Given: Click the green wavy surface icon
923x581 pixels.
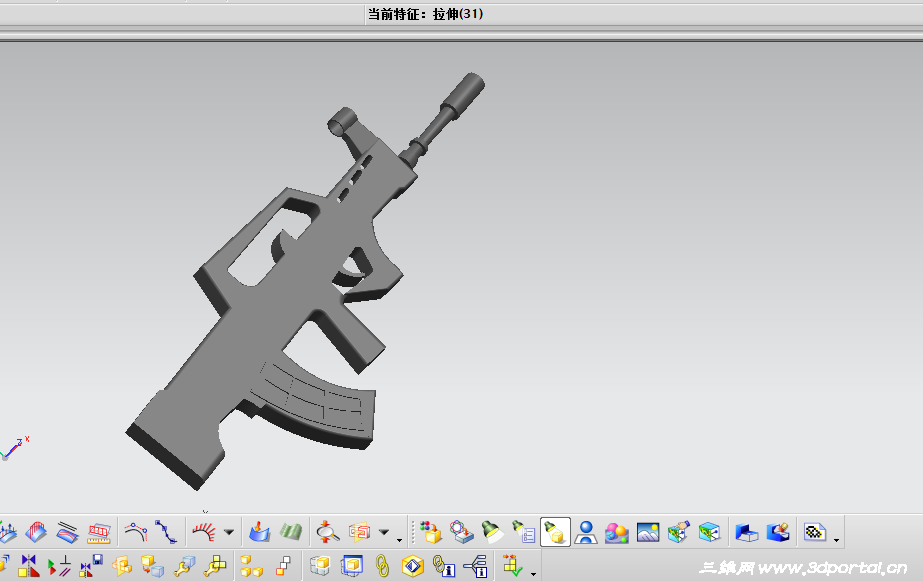Looking at the screenshot, I should pos(290,532).
